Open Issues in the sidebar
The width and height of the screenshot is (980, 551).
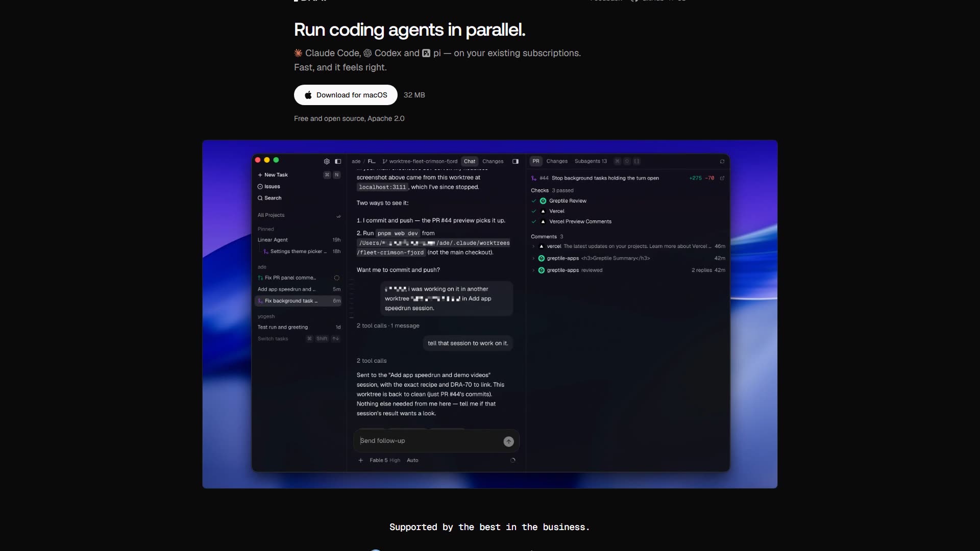(x=269, y=186)
